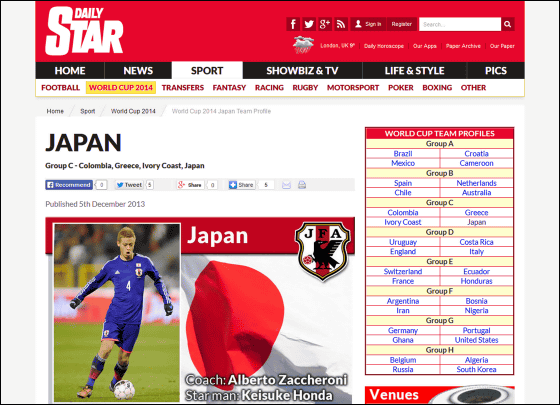Click the blue plus Share button
This screenshot has width=560, height=405.
(242, 185)
